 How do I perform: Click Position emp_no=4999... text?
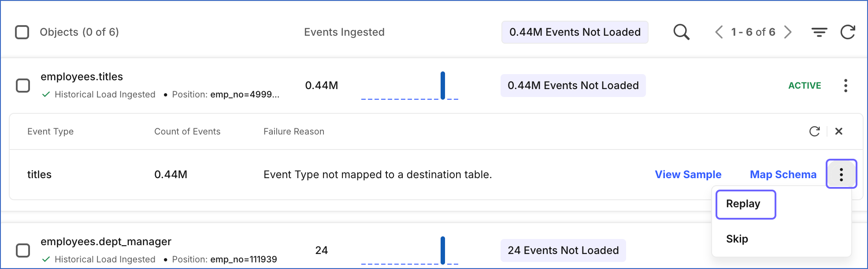click(226, 94)
